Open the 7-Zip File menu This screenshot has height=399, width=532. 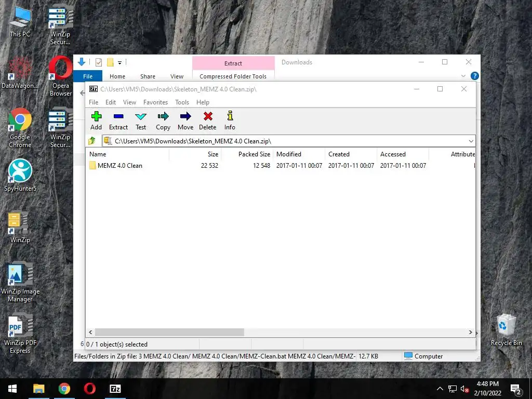(94, 102)
